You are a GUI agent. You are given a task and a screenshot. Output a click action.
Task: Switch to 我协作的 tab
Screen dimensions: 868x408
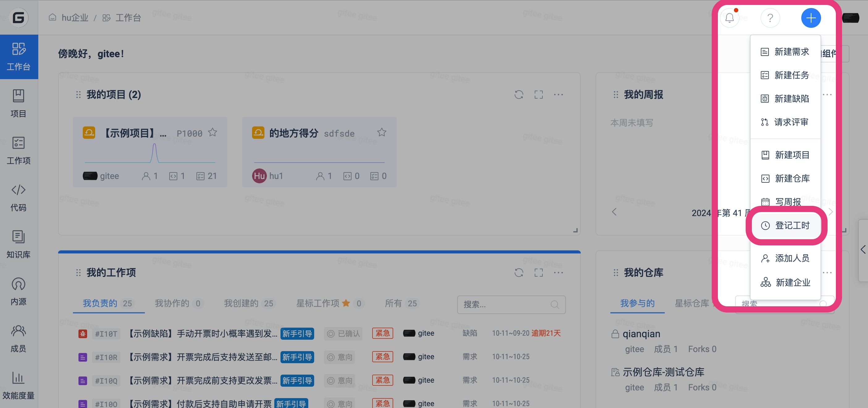178,303
